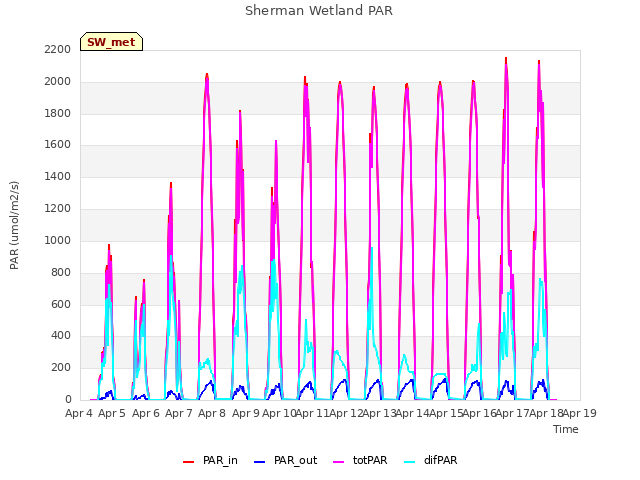Click the Sherman Wetland PAR chart title
This screenshot has width=640, height=480.
(319, 11)
